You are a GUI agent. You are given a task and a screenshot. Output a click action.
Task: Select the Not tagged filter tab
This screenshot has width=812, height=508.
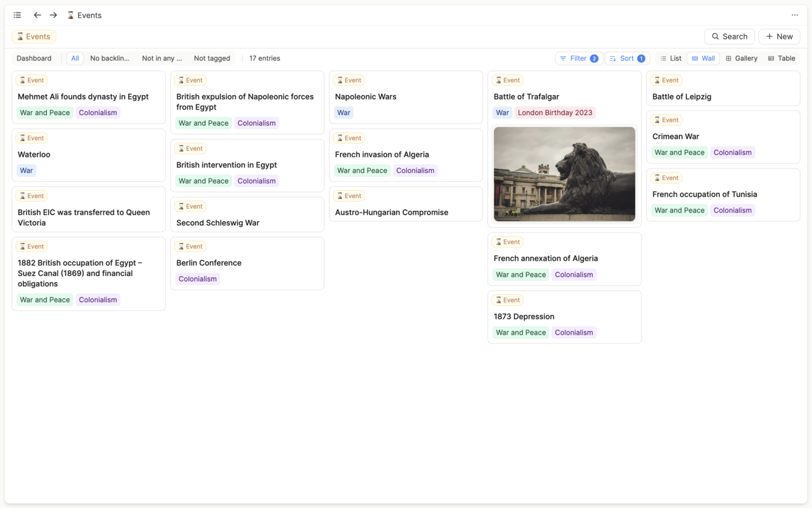coord(212,58)
